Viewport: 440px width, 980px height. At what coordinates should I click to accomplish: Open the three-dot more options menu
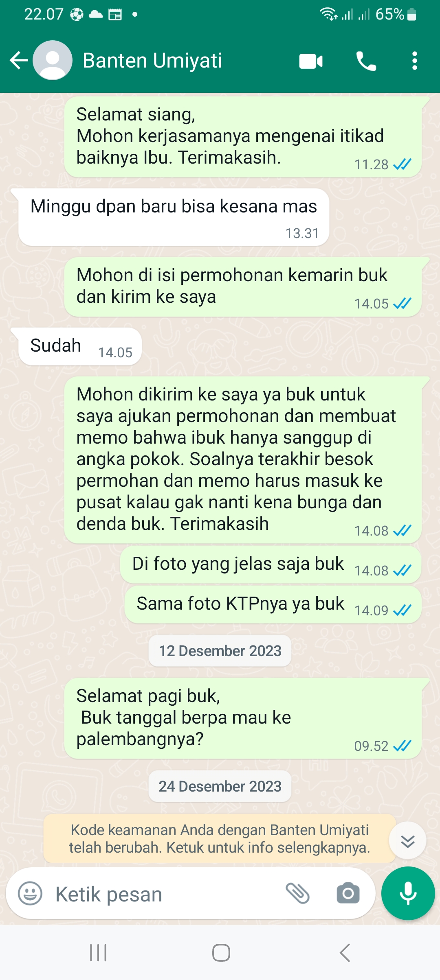point(414,61)
